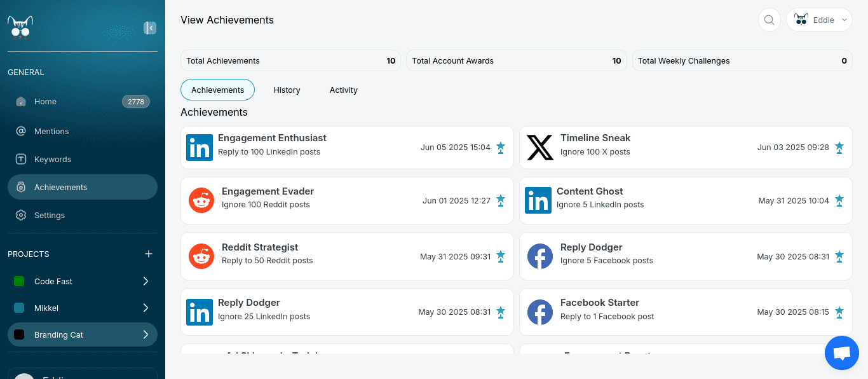
Task: Open the live chat bubble
Action: (x=841, y=353)
